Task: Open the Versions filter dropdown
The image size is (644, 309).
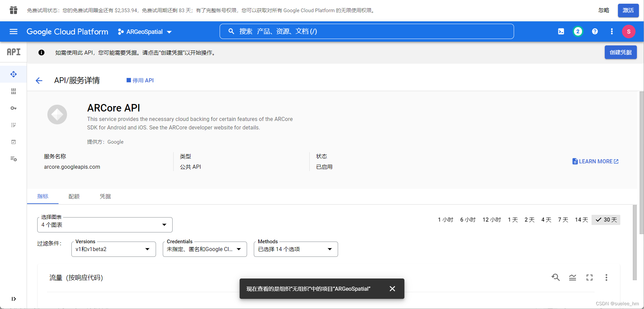Action: tap(114, 249)
